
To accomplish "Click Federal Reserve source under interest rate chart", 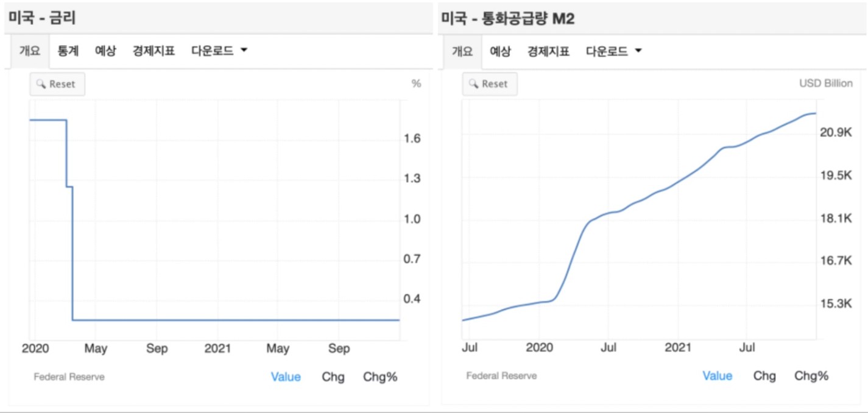I will (69, 377).
